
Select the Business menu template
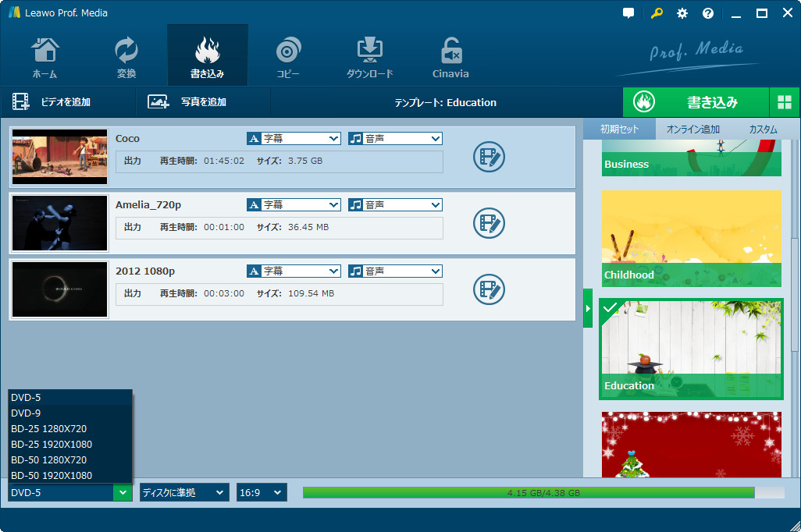(692, 158)
